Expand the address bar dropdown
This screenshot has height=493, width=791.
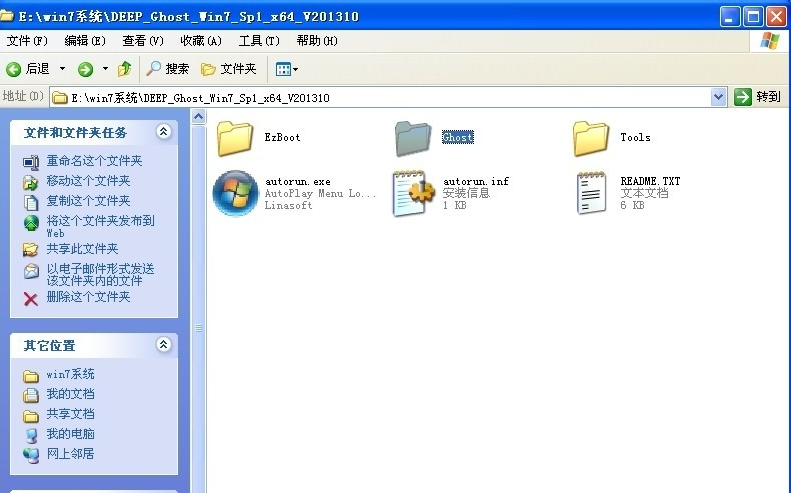click(x=718, y=96)
